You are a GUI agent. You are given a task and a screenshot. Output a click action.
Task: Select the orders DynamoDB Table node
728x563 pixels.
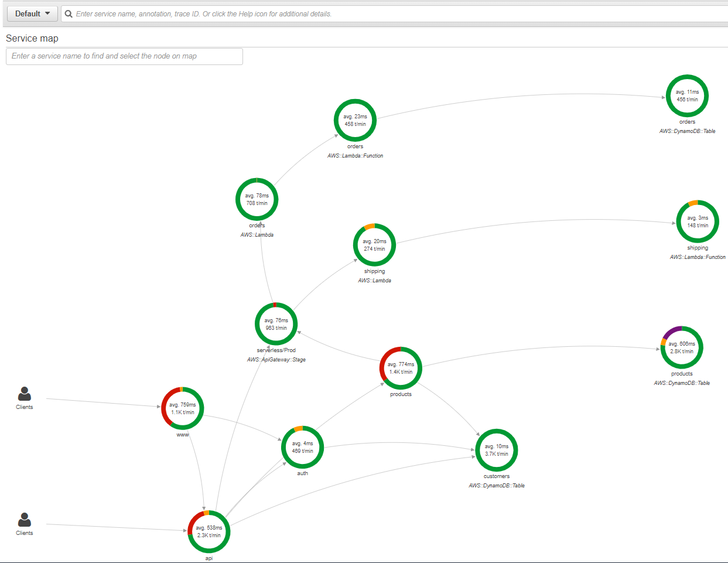687,96
